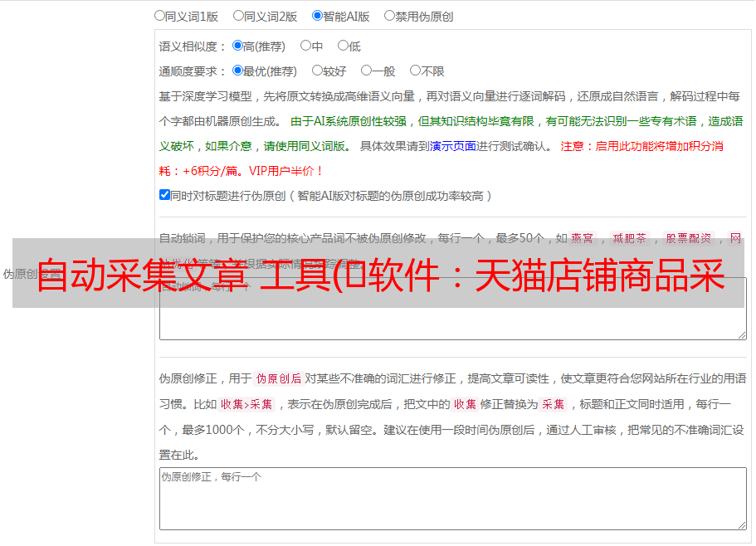This screenshot has width=756, height=546.
Task: Click the resize handle of 自动锁词 textarea
Action: pos(741,334)
